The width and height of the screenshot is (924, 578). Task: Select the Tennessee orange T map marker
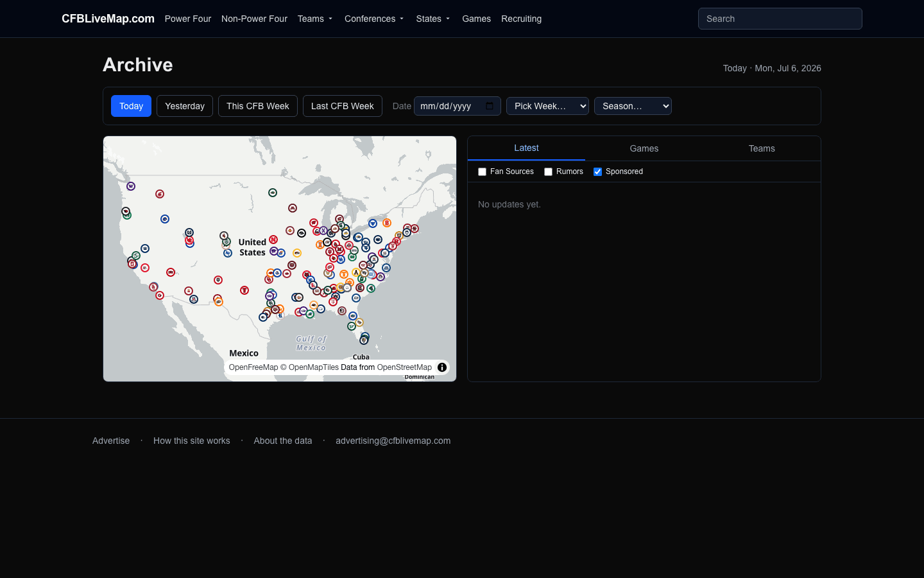[x=344, y=274]
